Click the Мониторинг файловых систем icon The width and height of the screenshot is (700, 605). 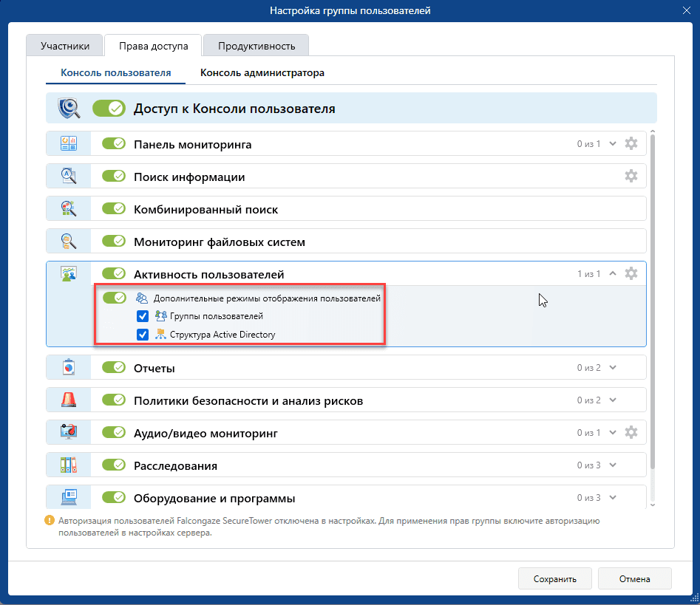69,242
